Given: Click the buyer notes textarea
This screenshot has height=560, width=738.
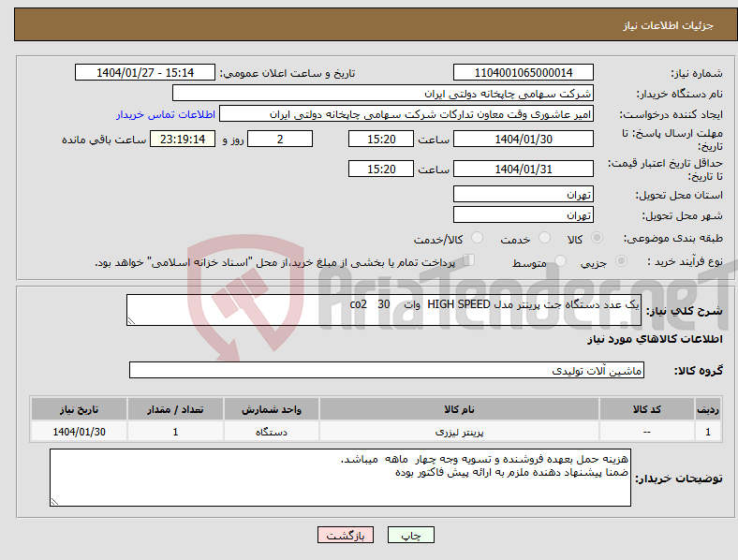Looking at the screenshot, I should click(x=340, y=478).
